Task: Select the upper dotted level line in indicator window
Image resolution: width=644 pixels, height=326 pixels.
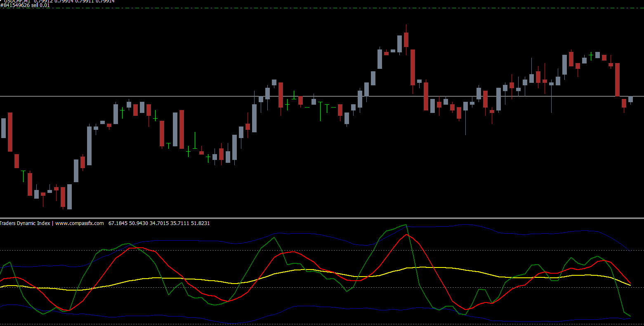Action: 322,250
